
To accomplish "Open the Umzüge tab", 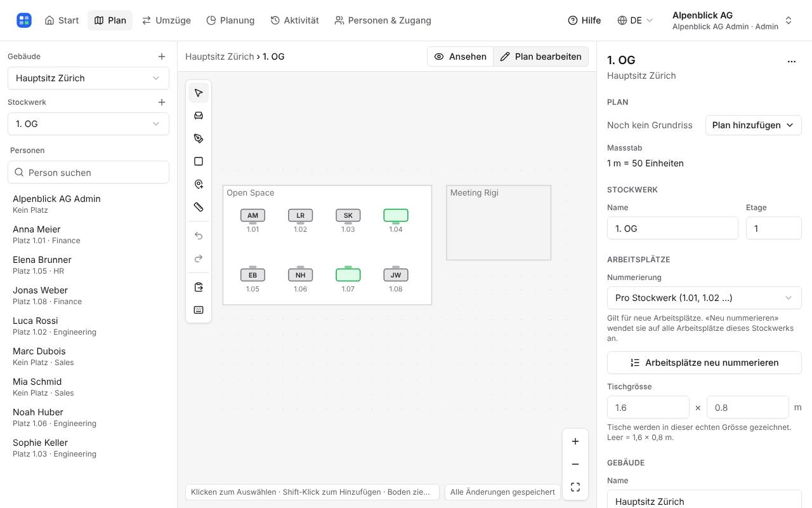I will pyautogui.click(x=166, y=20).
